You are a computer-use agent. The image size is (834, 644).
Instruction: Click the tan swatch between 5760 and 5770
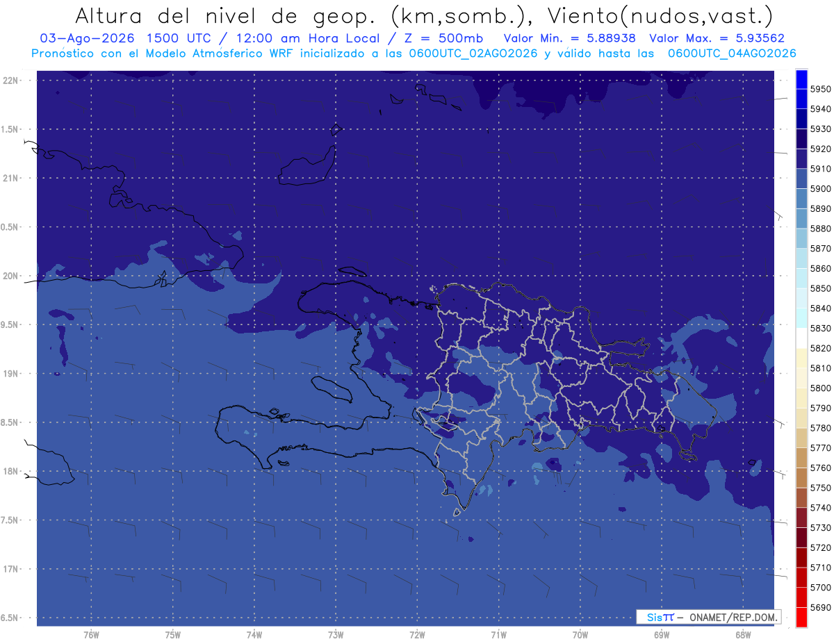(801, 458)
